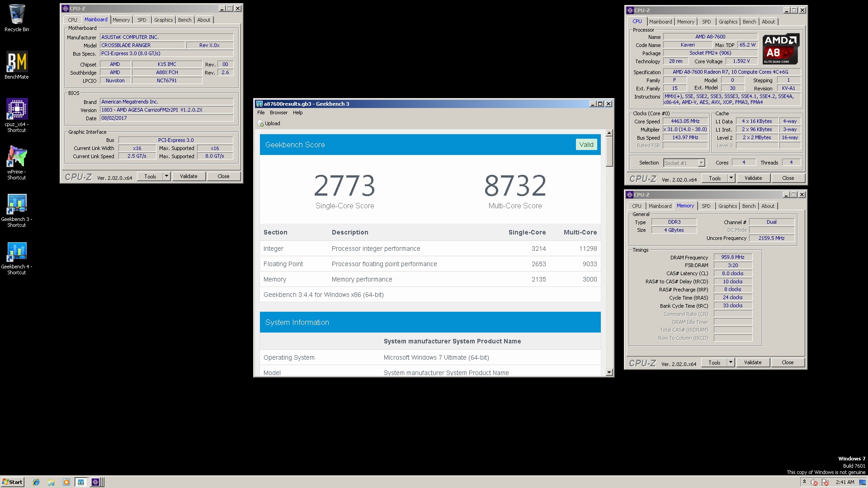Click the single-core score 2773

[344, 186]
